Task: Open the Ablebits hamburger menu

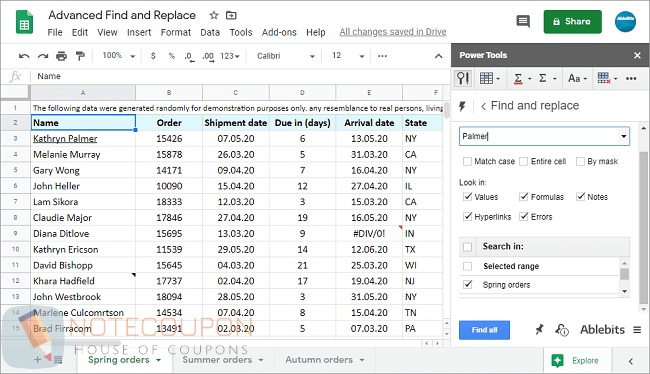Action: tap(637, 330)
